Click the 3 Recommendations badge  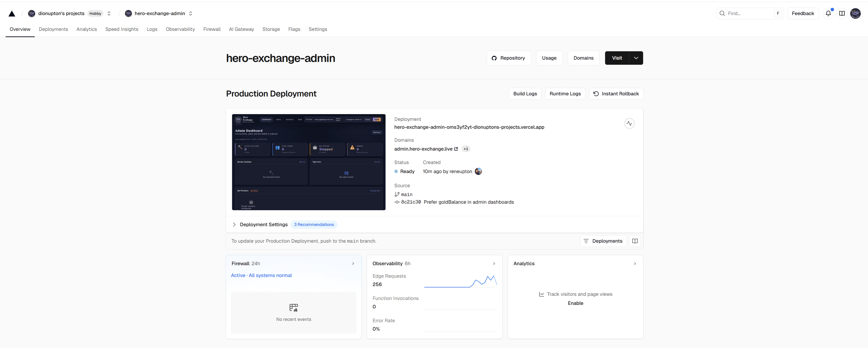(314, 224)
